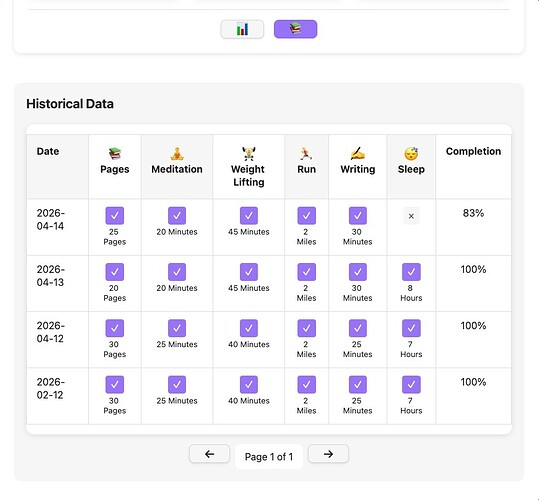Click the sleeping face icon above Sleep

[x=411, y=154]
